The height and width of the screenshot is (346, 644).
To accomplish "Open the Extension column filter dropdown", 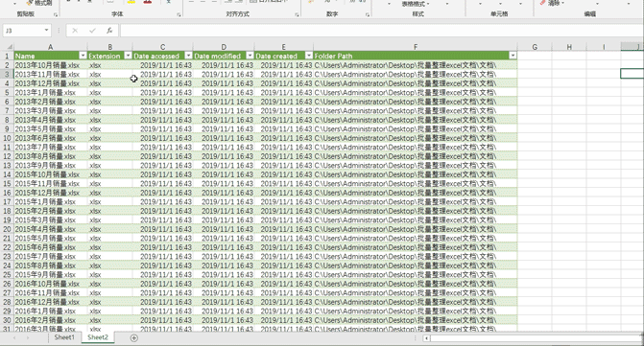I will [129, 56].
